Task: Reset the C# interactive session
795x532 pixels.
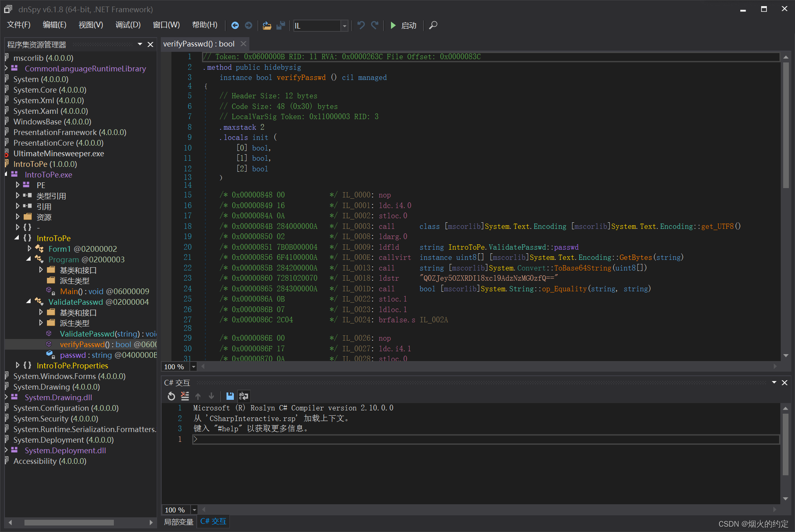Action: pyautogui.click(x=171, y=396)
